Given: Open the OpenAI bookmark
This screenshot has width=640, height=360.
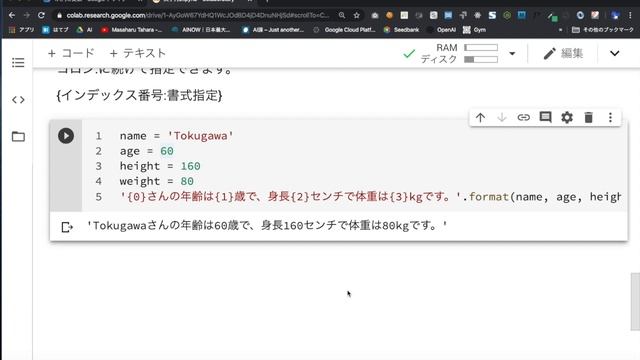Looking at the screenshot, I should (x=441, y=30).
